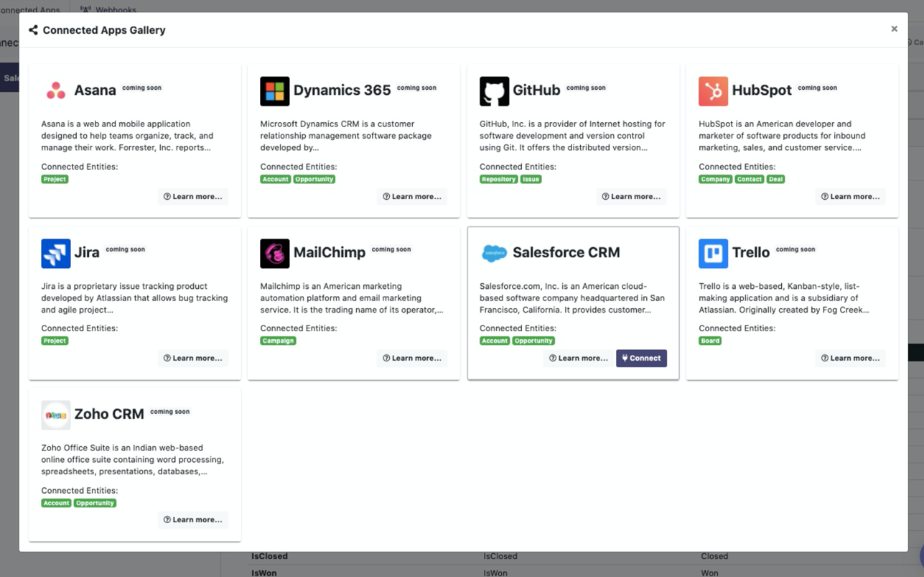The height and width of the screenshot is (577, 924).
Task: Click the share icon beside Connected Apps Gallery
Action: pyautogui.click(x=33, y=30)
